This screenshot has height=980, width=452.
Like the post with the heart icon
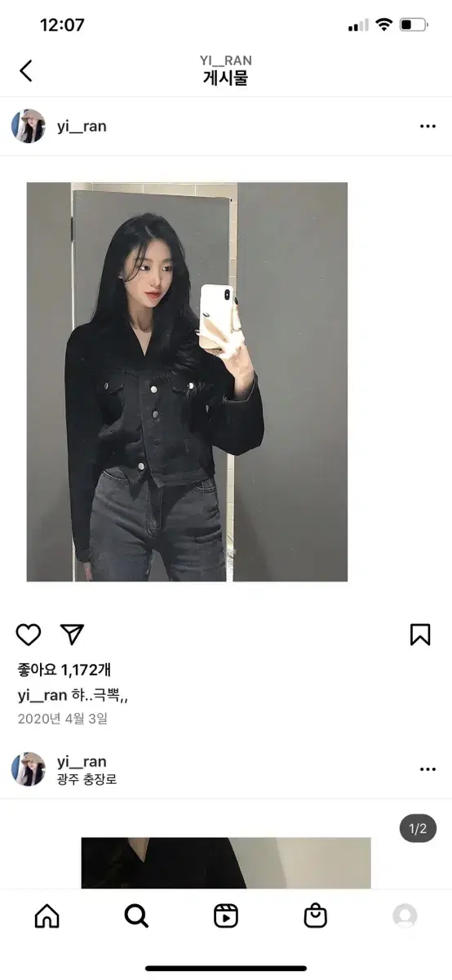tap(29, 635)
